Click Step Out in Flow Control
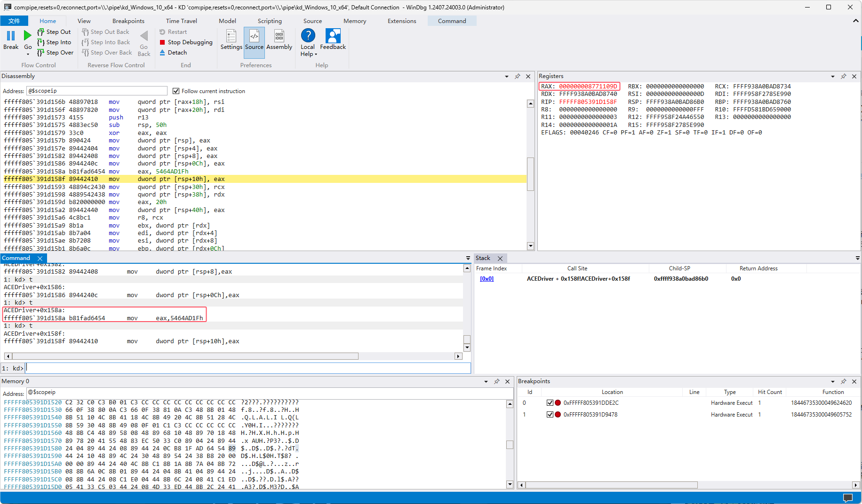 click(x=54, y=32)
